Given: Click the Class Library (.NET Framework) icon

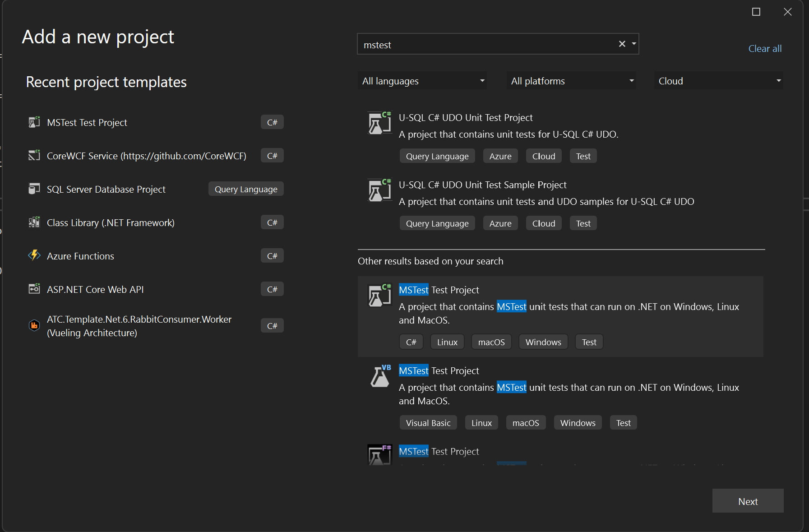Looking at the screenshot, I should (34, 222).
